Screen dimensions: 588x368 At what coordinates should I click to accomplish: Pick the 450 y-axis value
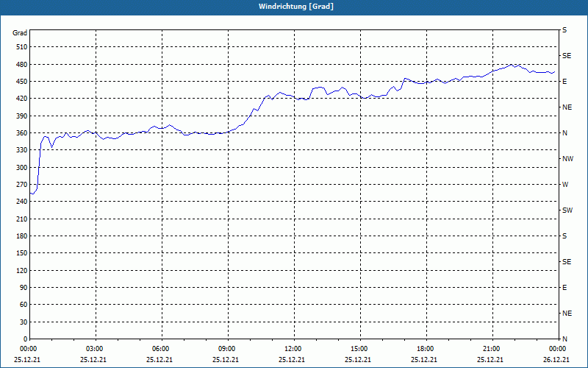coord(23,82)
